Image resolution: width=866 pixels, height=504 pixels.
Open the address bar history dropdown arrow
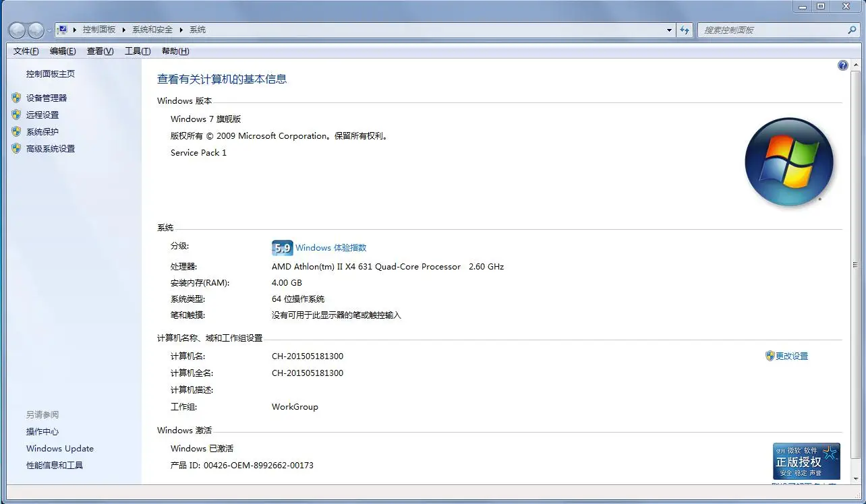coord(668,30)
